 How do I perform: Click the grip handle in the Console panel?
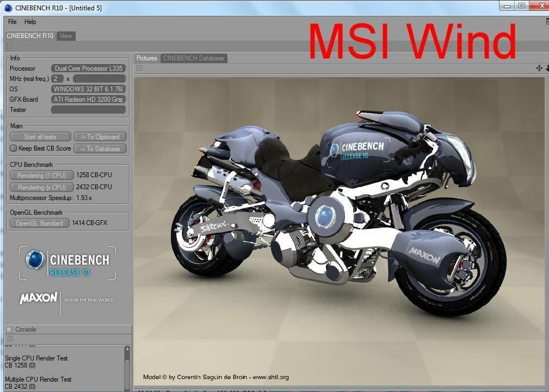tap(10, 339)
